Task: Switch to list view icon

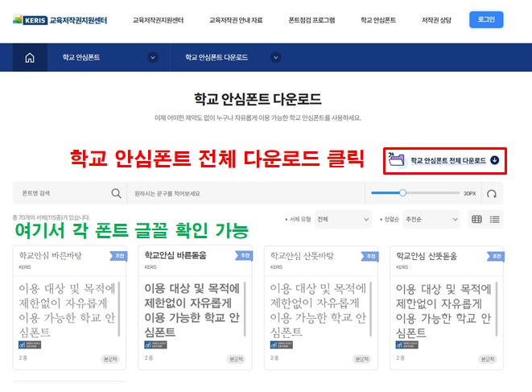Action: click(494, 219)
